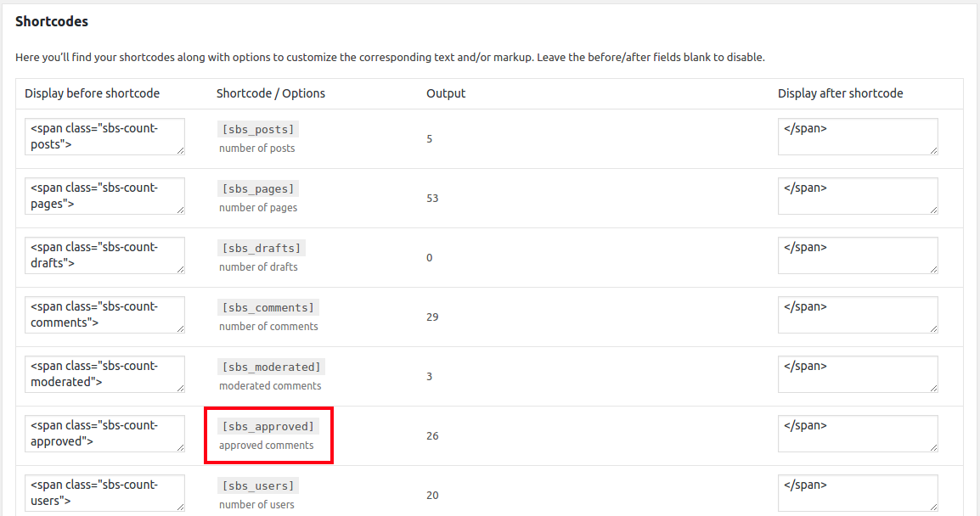Click inside the sbs_drafts before field
980x516 pixels.
pyautogui.click(x=104, y=255)
